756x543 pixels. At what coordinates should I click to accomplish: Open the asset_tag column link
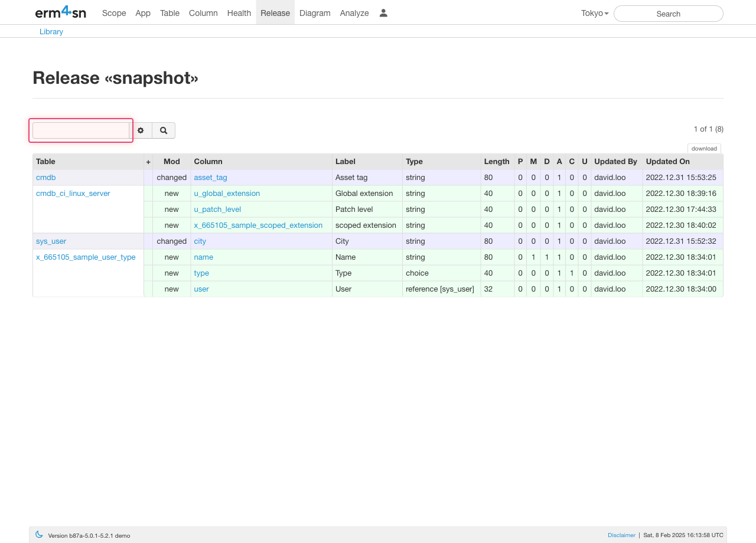coord(210,178)
